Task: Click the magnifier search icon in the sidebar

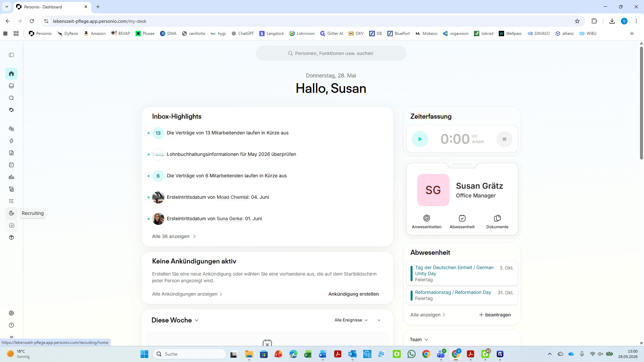Action: pyautogui.click(x=11, y=98)
